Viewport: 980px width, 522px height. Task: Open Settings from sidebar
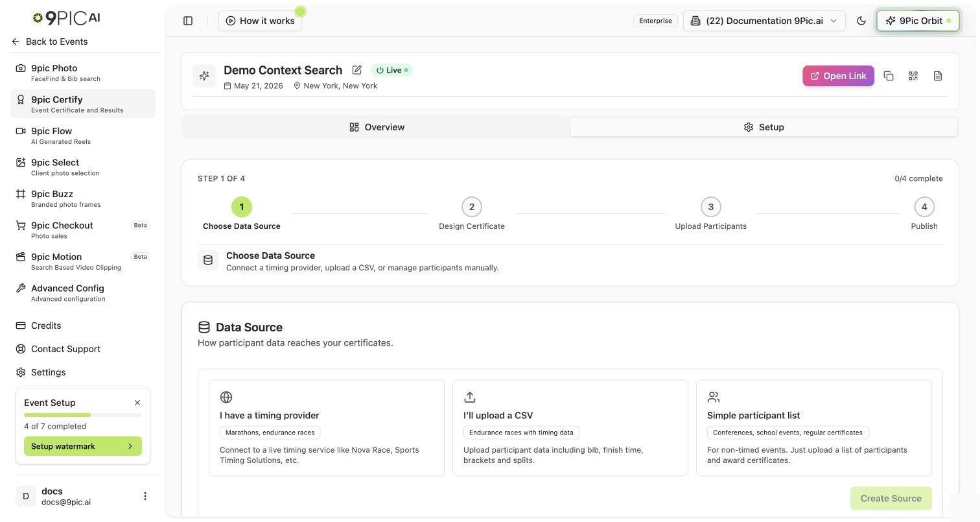(83, 372)
